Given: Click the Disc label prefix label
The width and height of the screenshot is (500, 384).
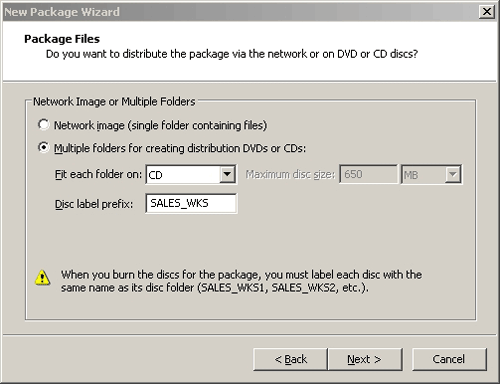Looking at the screenshot, I should point(94,204).
